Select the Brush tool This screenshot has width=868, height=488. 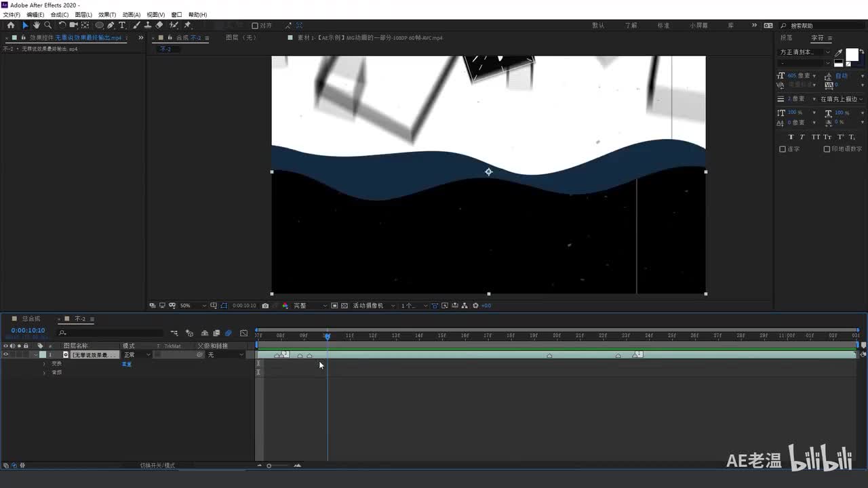click(x=136, y=25)
